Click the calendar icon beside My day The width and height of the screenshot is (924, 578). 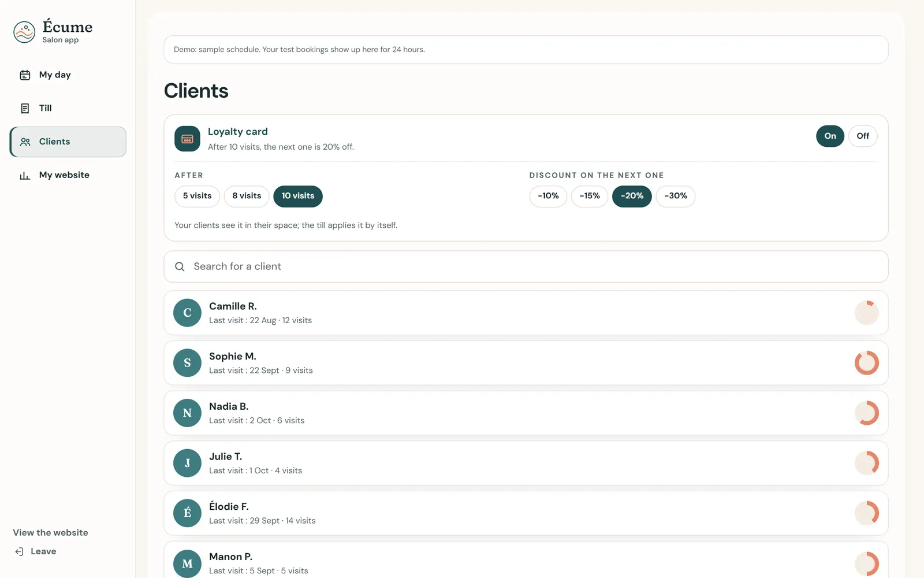coord(25,75)
